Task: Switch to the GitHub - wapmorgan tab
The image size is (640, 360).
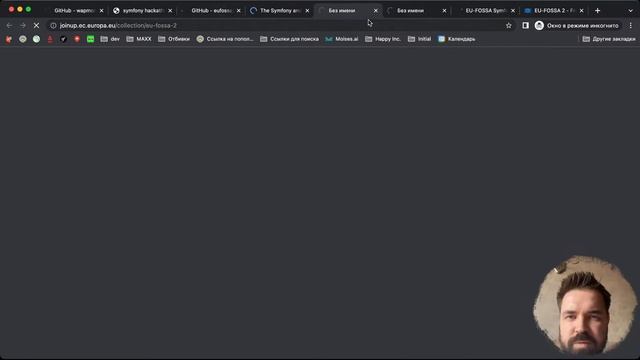Action: (x=73, y=11)
